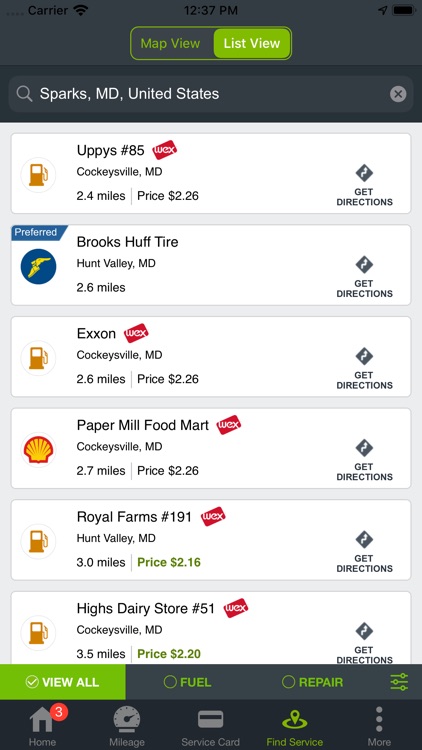Open the Home tab
The height and width of the screenshot is (750, 422).
[42, 725]
